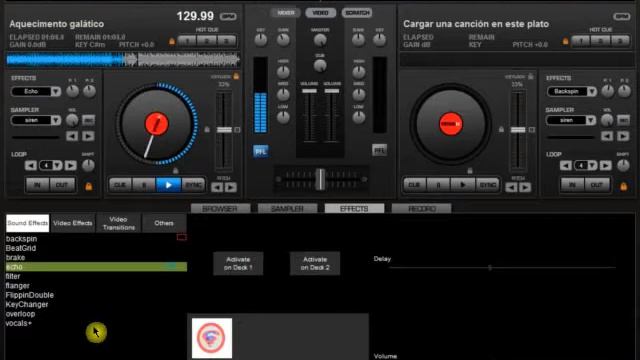The image size is (640, 360).
Task: Open the siren sampler dropdown on deck 2
Action: (x=591, y=120)
